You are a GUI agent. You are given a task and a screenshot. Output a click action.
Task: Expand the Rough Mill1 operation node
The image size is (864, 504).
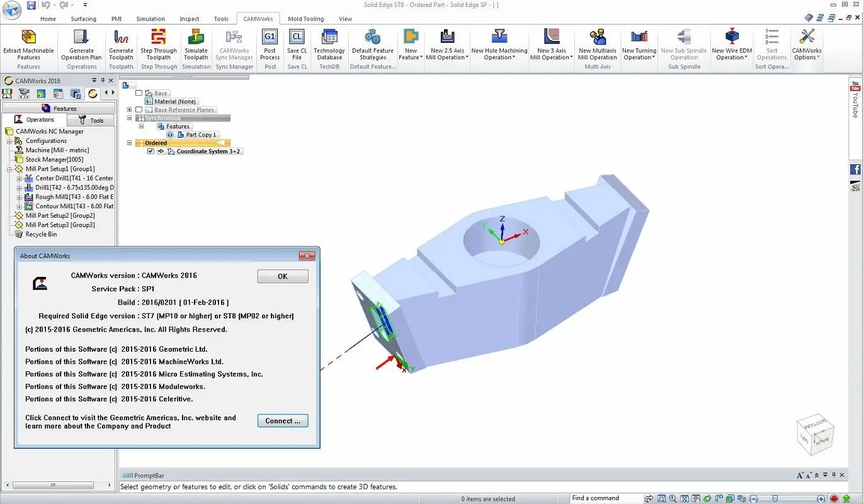pyautogui.click(x=20, y=197)
